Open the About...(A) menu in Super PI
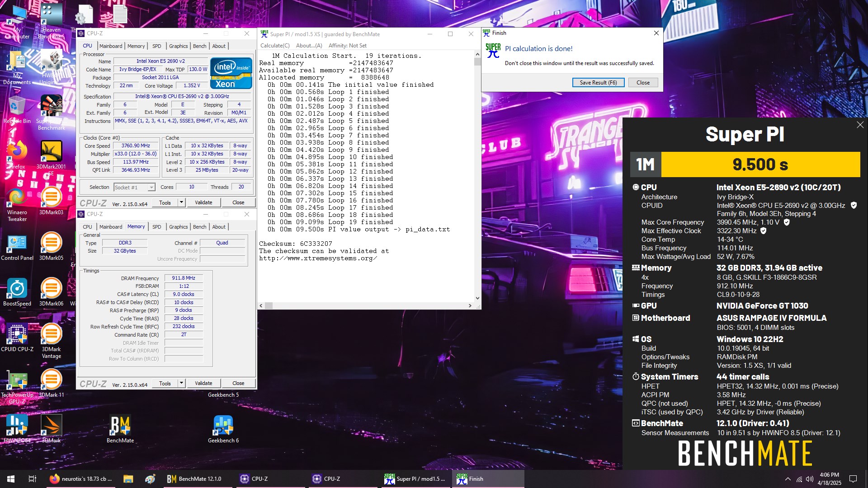868x488 pixels. coord(309,46)
